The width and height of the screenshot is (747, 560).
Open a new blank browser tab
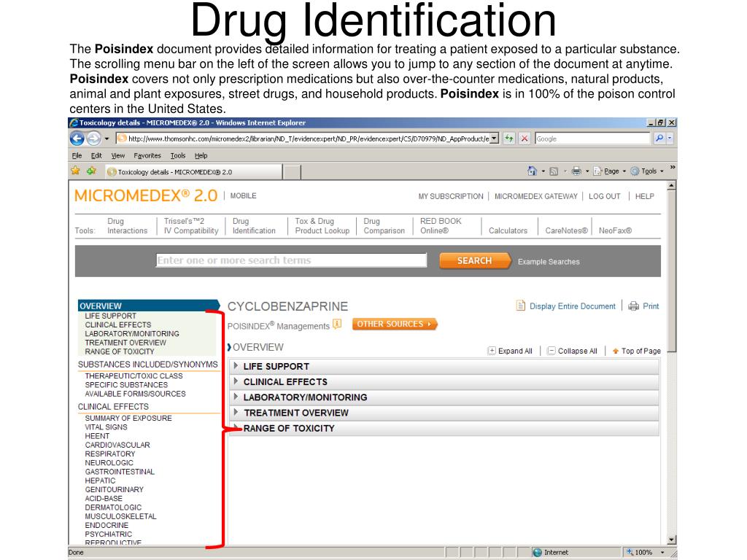(x=292, y=172)
